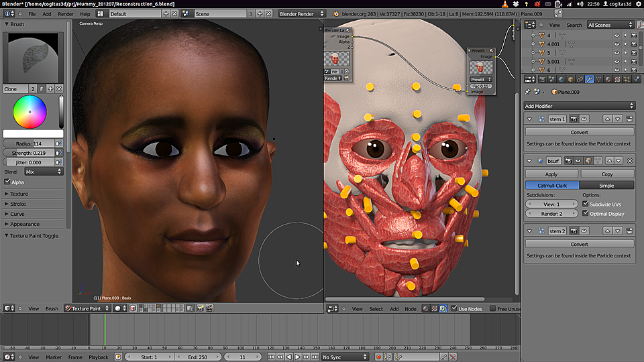Click the timeline record (auto keyframe) button
This screenshot has height=362, width=644.
click(x=378, y=357)
